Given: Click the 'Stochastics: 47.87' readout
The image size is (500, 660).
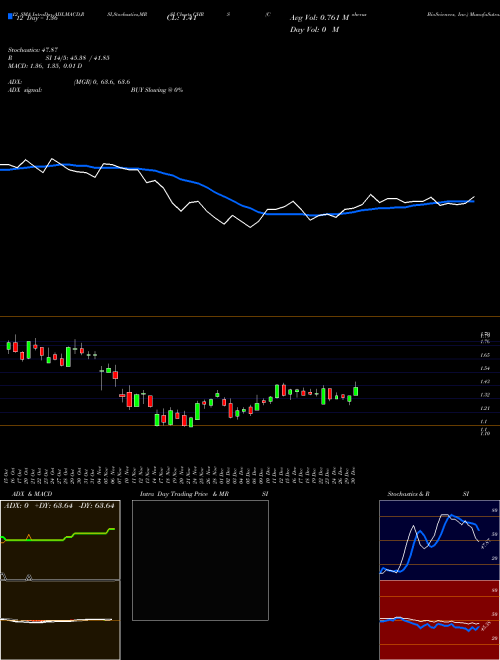Looking at the screenshot, I should (33, 50).
